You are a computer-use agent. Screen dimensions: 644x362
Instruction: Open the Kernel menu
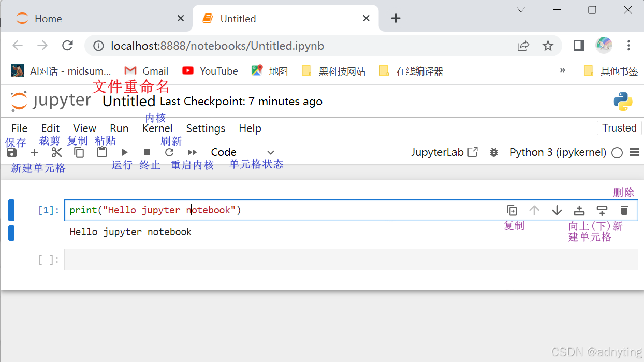click(x=157, y=128)
